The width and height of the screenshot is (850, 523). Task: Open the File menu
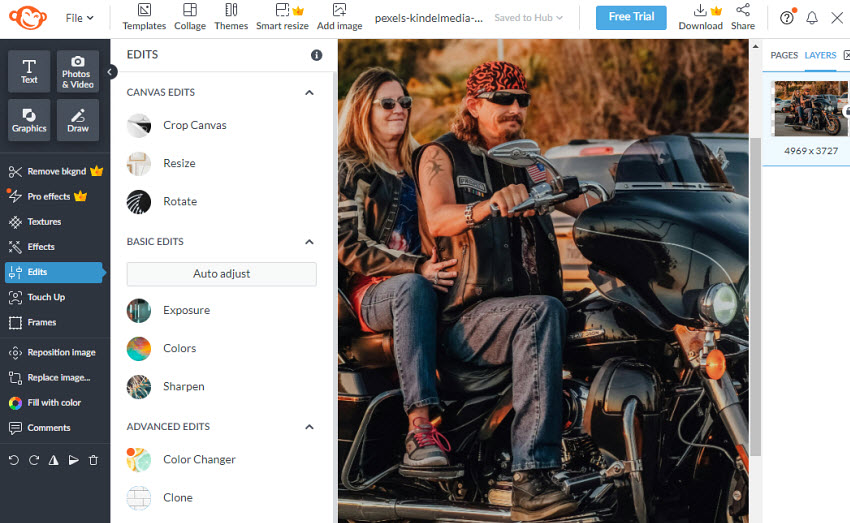tap(79, 18)
